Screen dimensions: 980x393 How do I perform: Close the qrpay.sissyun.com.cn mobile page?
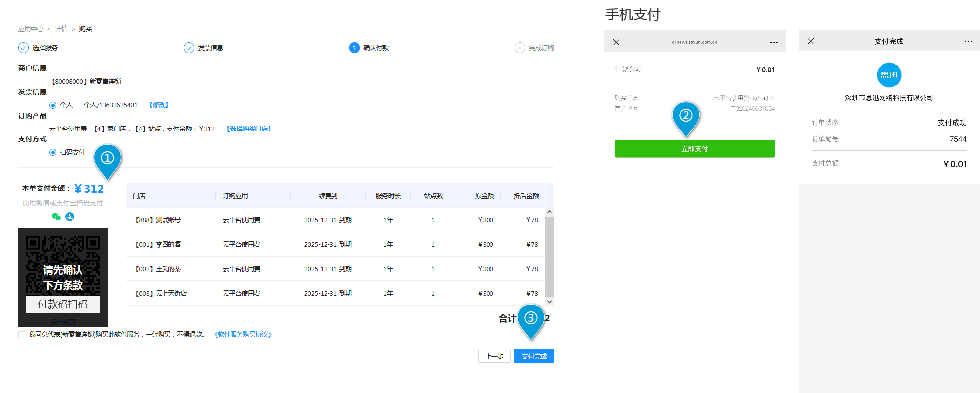pos(616,42)
